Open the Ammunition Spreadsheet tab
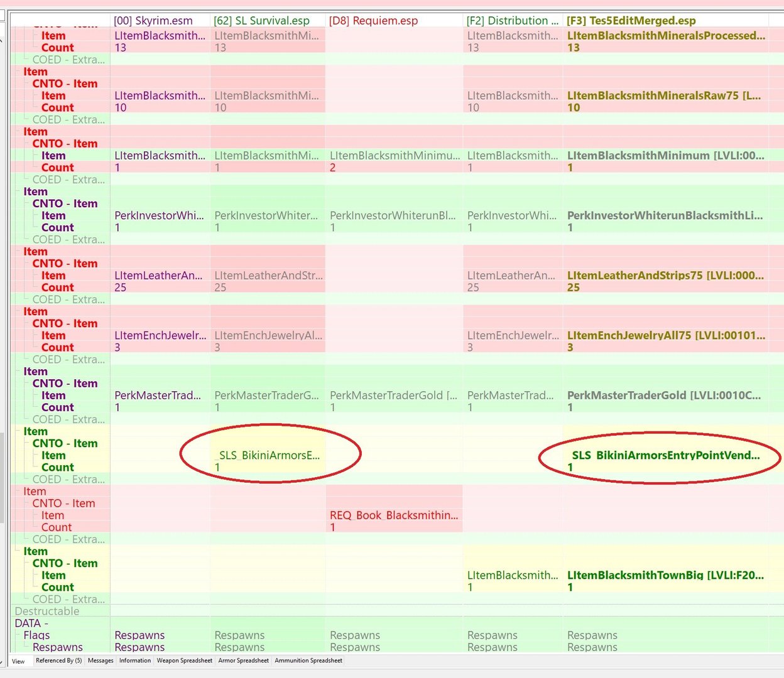This screenshot has width=784, height=678. click(x=308, y=660)
